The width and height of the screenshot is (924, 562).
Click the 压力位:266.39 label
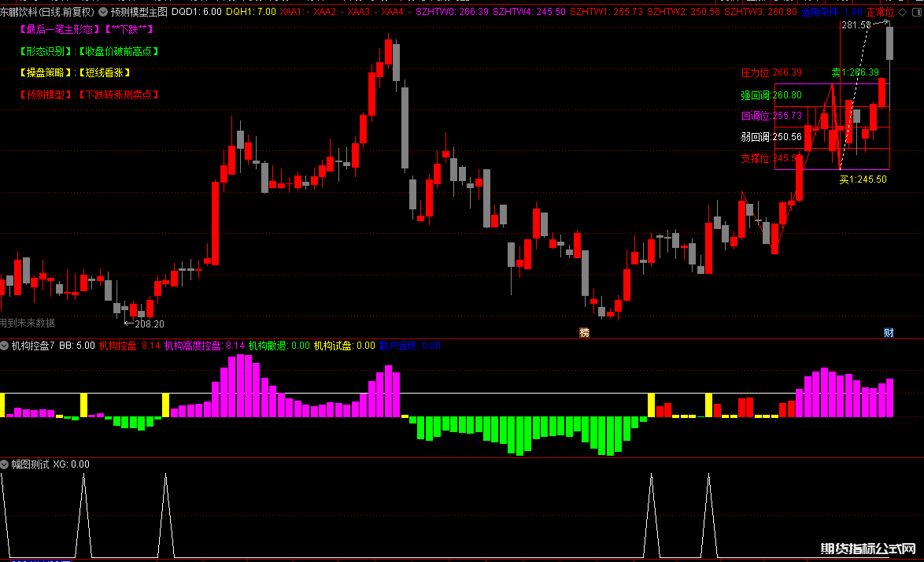click(x=771, y=73)
